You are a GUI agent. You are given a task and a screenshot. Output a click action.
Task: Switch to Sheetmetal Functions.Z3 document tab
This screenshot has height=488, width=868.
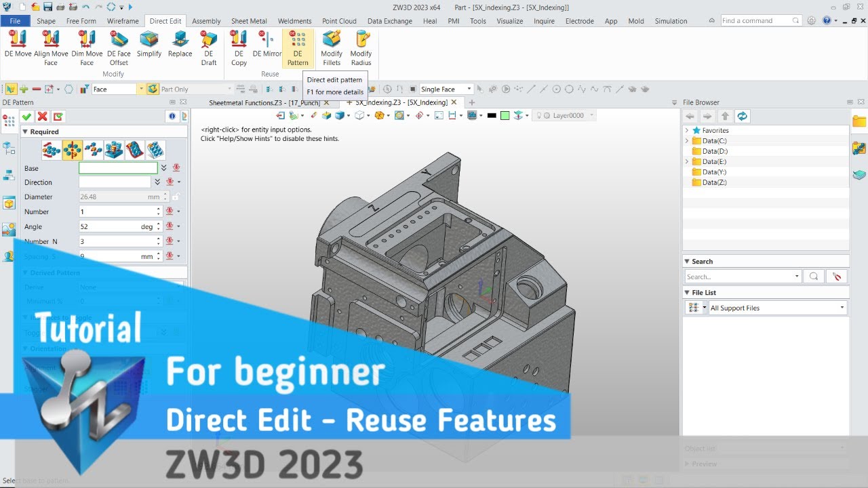point(264,102)
